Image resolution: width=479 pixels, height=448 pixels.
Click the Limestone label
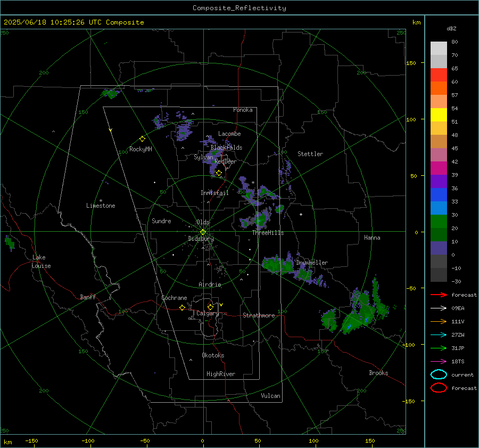click(x=101, y=206)
